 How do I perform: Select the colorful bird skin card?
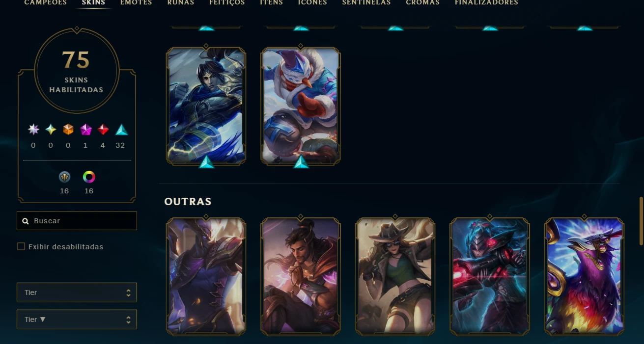[584, 277]
